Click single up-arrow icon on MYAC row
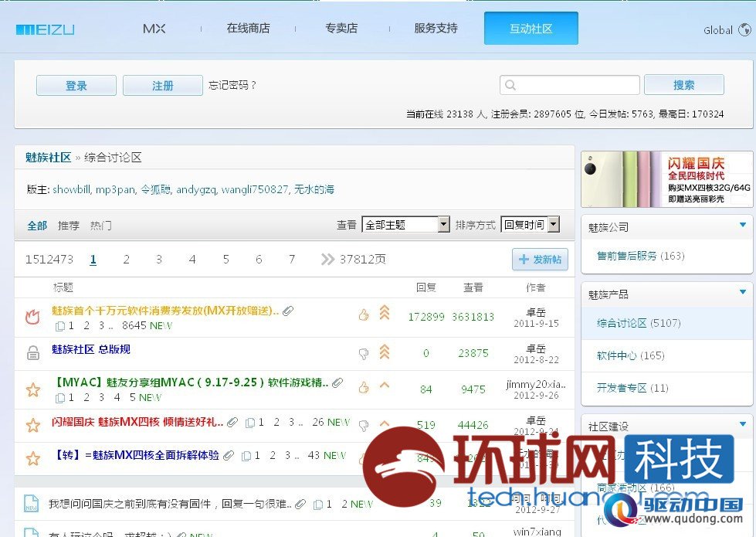The width and height of the screenshot is (756, 537). (x=385, y=385)
